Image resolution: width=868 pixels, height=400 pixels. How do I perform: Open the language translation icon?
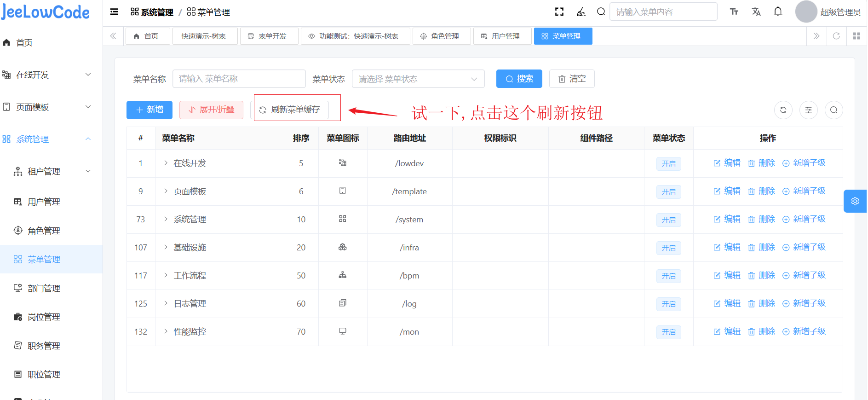756,12
